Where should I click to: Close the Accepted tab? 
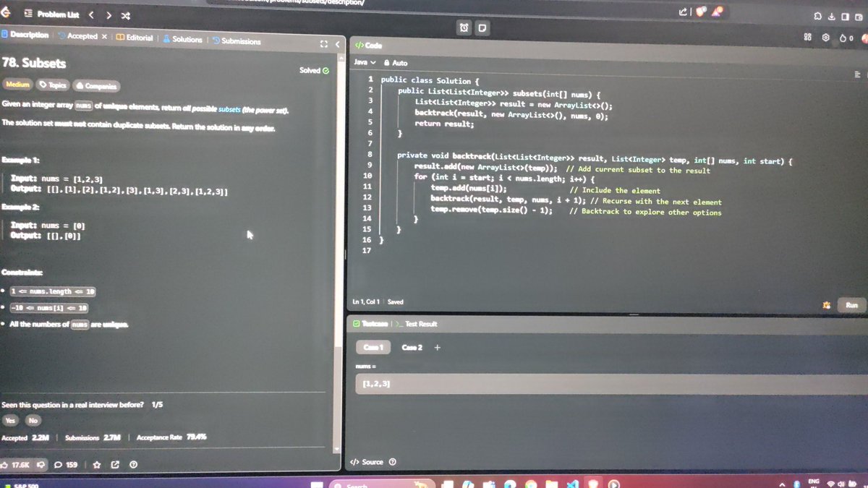(104, 36)
